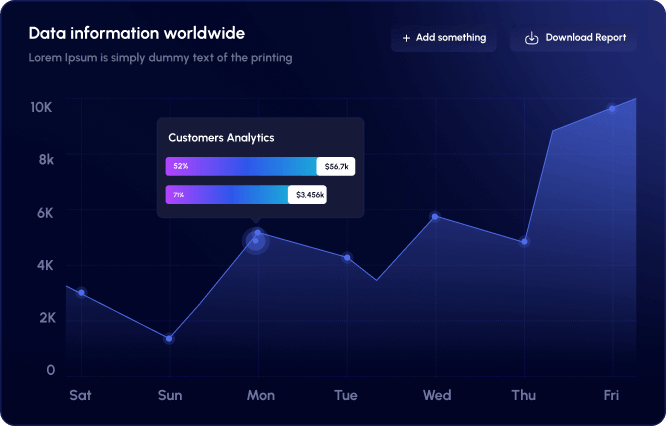Screen dimensions: 667x426
Task: Click the Fri label on x-axis
Action: (611, 395)
